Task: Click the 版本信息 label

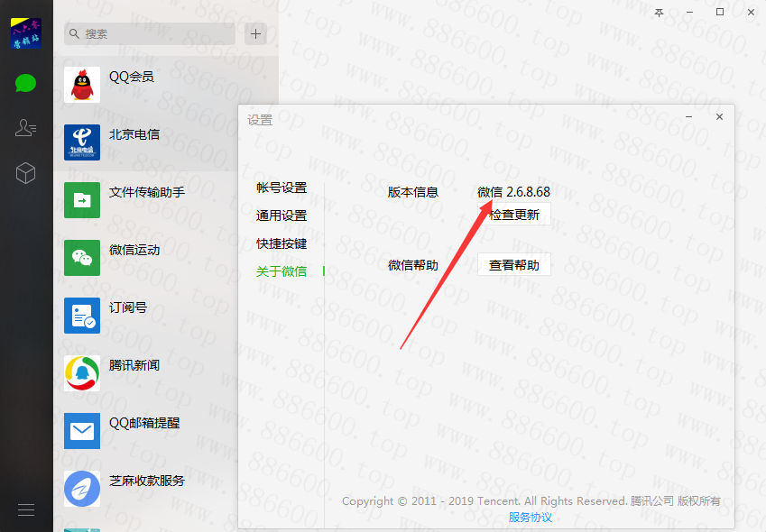Action: click(x=413, y=192)
